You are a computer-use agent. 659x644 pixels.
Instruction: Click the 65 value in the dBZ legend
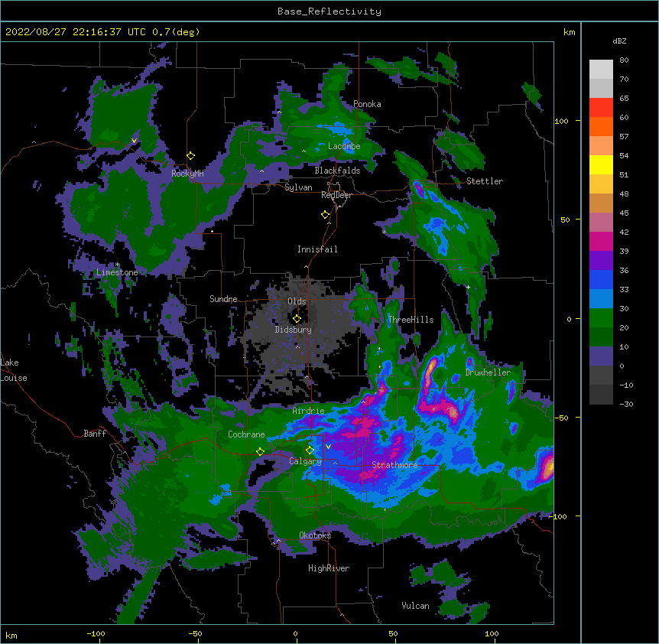pyautogui.click(x=624, y=99)
